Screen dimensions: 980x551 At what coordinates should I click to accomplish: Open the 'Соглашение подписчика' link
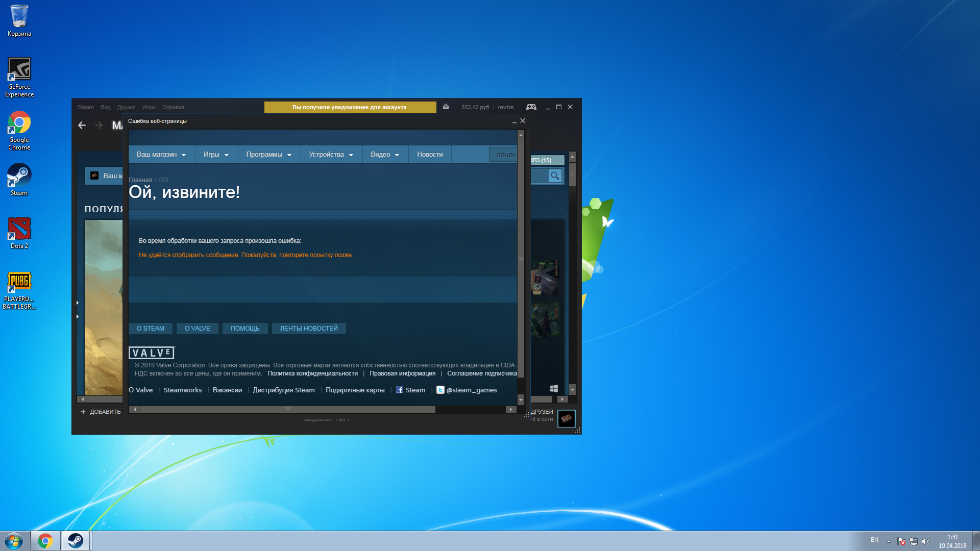point(482,373)
